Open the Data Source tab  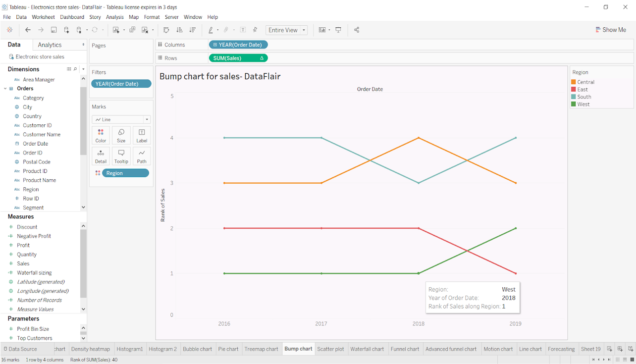click(x=20, y=349)
